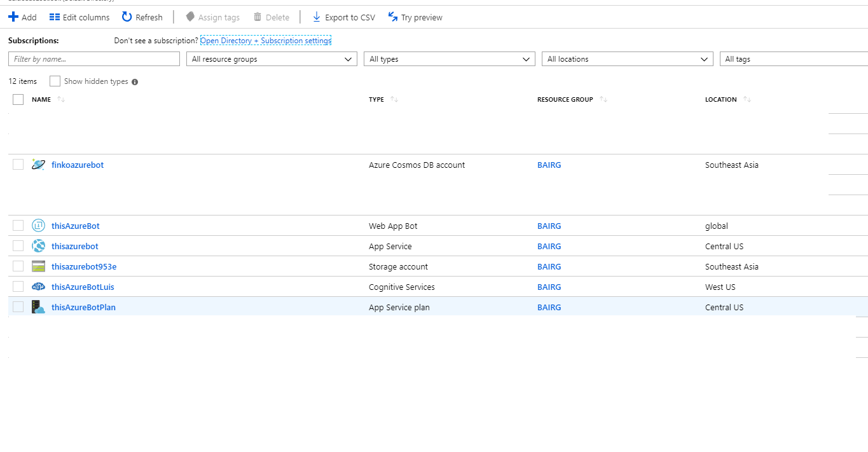Click the "West US" location cell
The height and width of the screenshot is (452, 868).
tap(720, 287)
